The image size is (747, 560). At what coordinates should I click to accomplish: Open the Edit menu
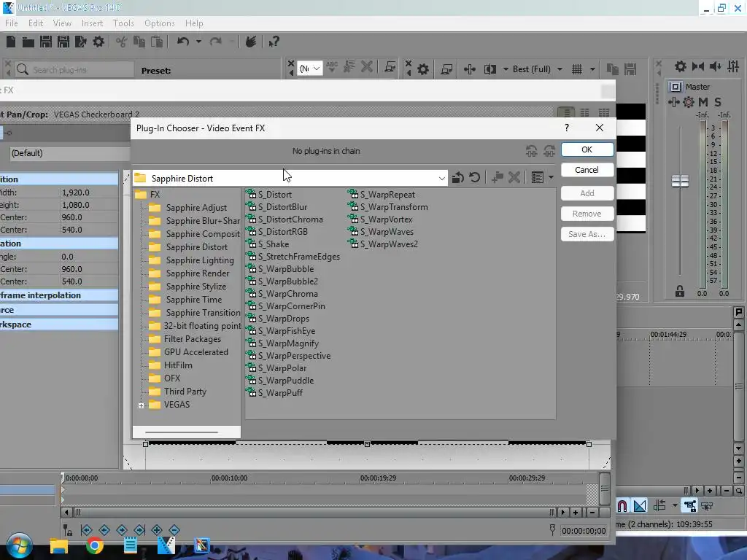pyautogui.click(x=36, y=23)
